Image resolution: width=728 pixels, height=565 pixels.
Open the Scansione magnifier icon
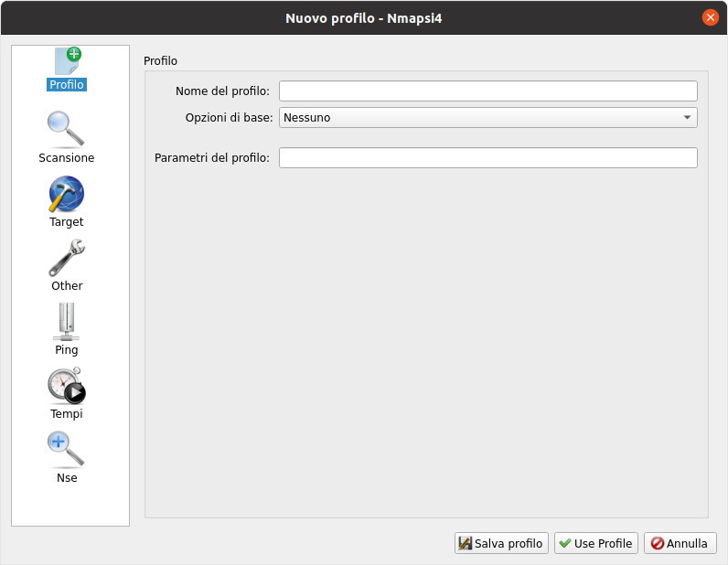coord(67,129)
